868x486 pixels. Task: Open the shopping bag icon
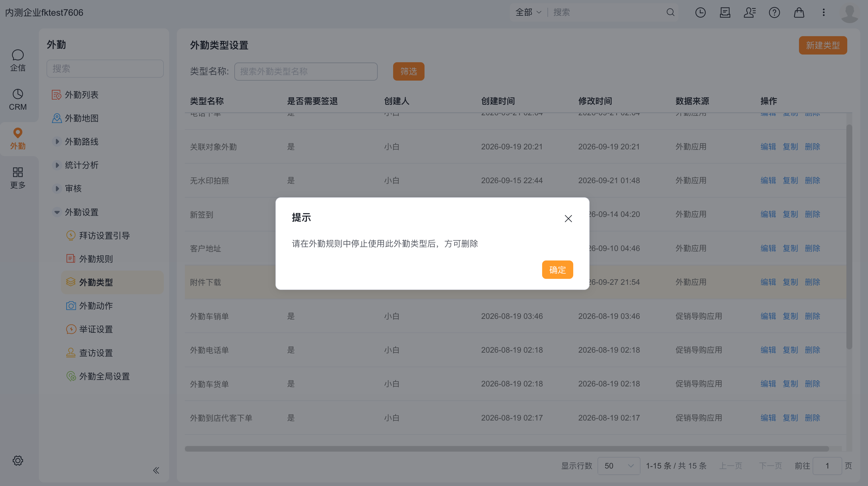click(x=799, y=12)
